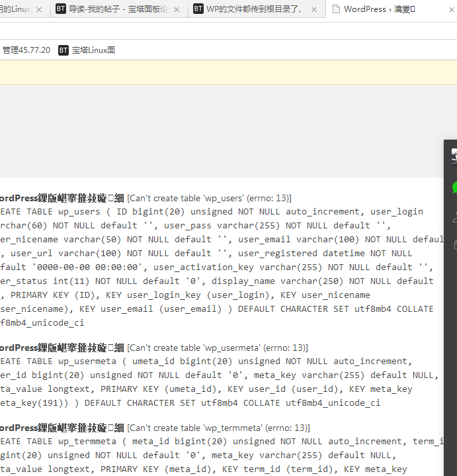Open the green chat icon in the dark side panel
Image resolution: width=457 pixels, height=476 pixels.
coord(454,187)
